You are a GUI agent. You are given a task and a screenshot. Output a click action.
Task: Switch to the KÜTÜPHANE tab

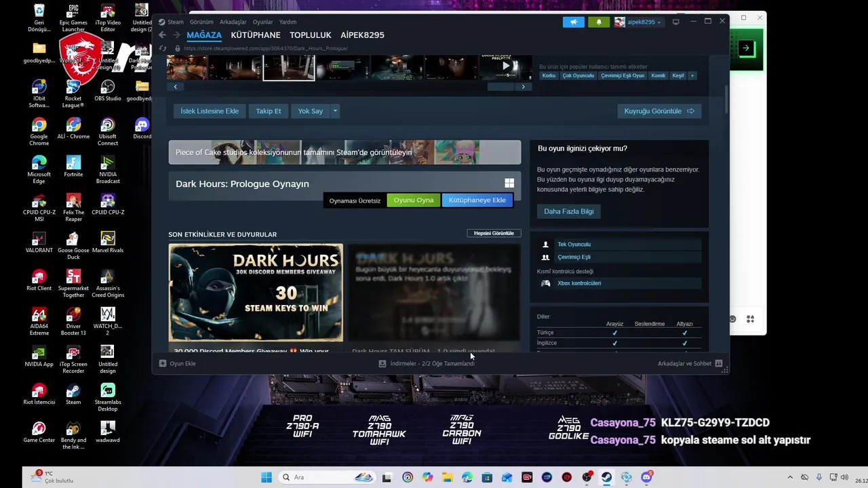256,35
